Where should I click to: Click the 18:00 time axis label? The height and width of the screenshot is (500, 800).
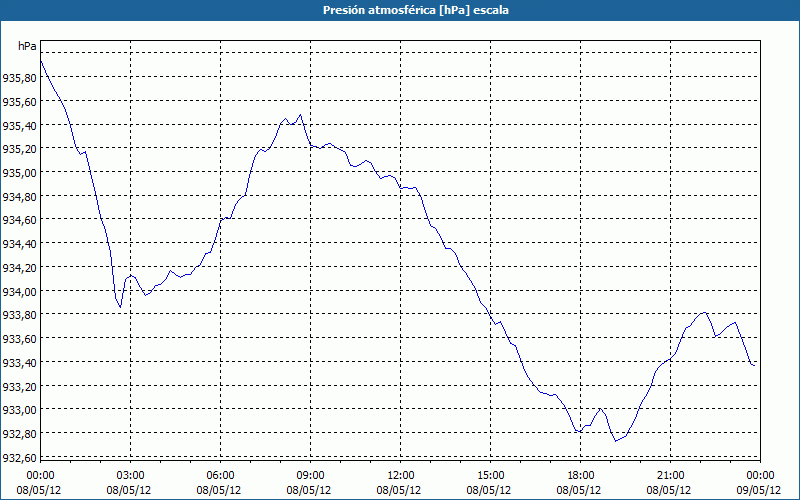[581, 476]
